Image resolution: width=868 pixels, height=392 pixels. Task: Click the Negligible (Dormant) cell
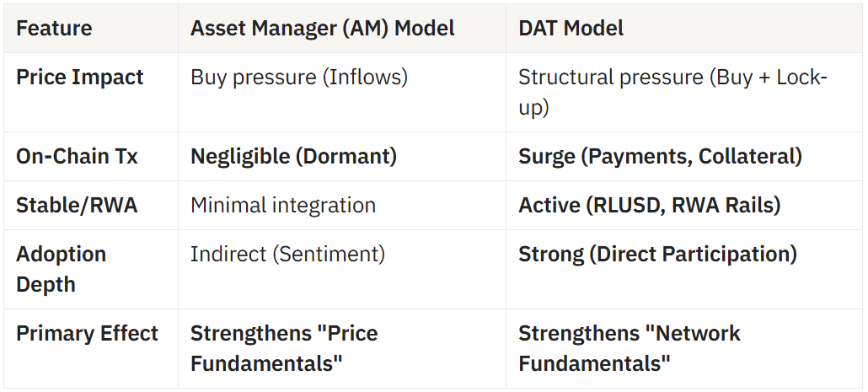tap(293, 157)
